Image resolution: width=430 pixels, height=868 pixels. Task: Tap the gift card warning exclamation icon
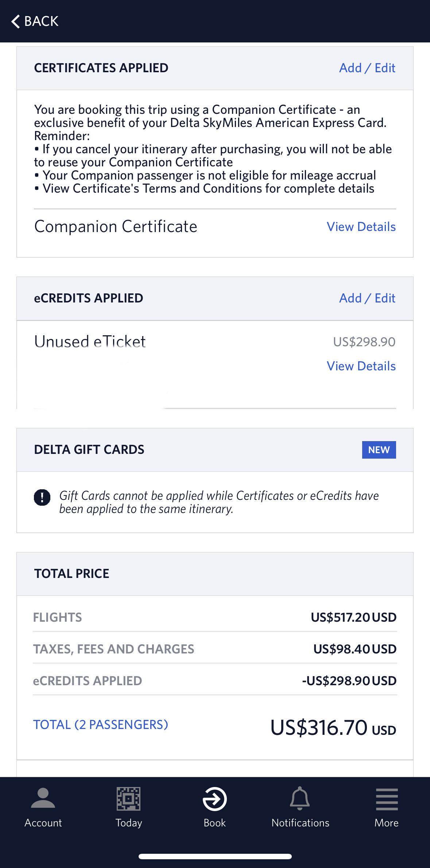42,497
